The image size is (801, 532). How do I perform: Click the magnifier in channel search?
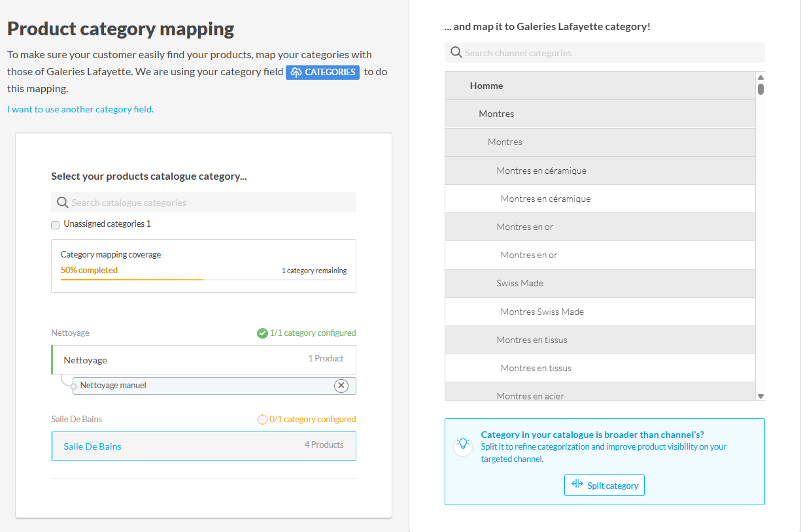pyautogui.click(x=456, y=53)
